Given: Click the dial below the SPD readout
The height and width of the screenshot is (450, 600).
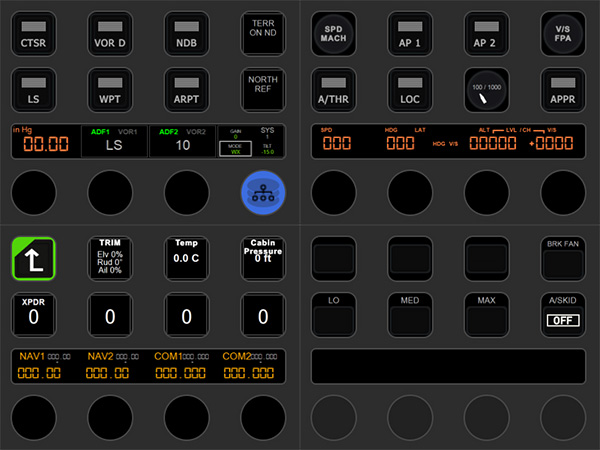Looking at the screenshot, I should coord(333,192).
